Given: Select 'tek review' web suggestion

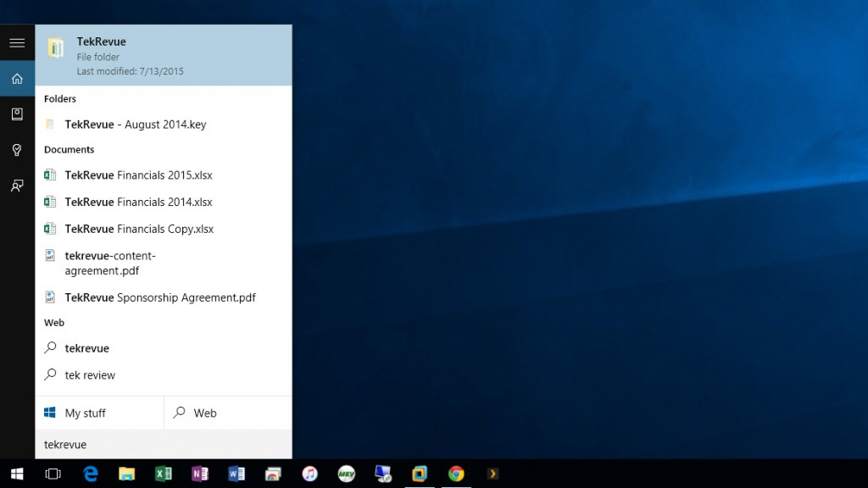Looking at the screenshot, I should click(90, 375).
